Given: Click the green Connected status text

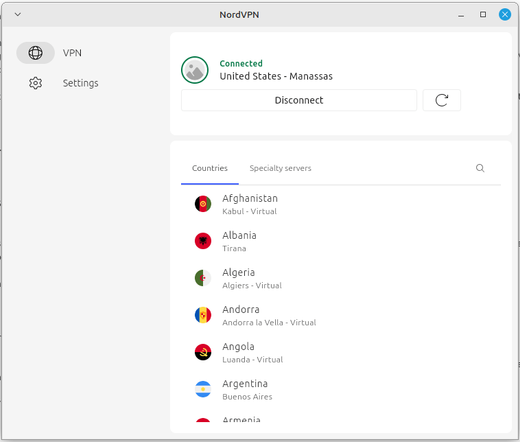Looking at the screenshot, I should click(241, 63).
